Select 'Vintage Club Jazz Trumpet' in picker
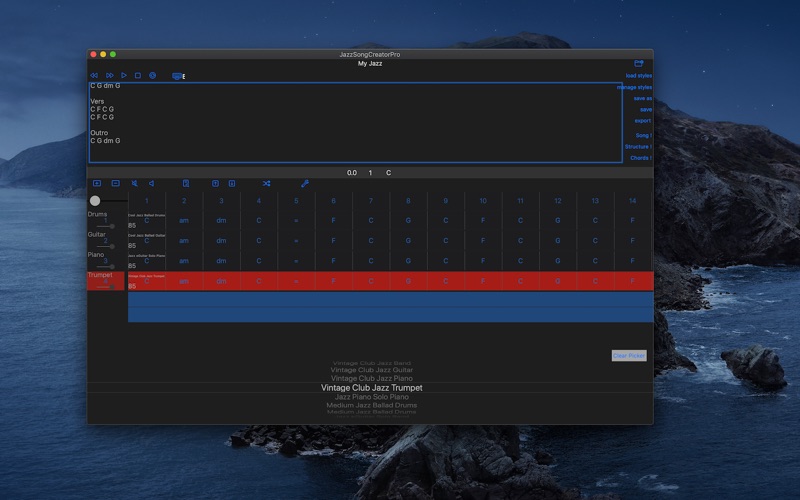This screenshot has height=500, width=800. tap(371, 388)
